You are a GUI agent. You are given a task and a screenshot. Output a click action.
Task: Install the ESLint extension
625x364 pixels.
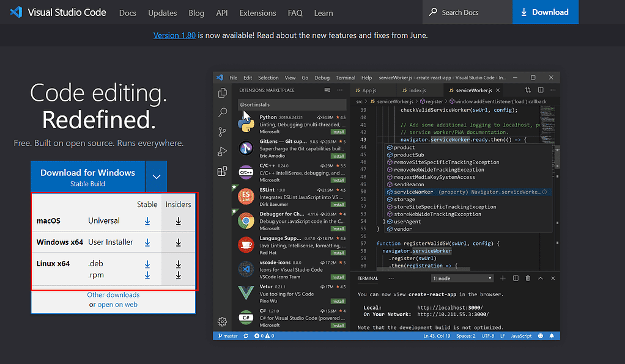tap(338, 203)
